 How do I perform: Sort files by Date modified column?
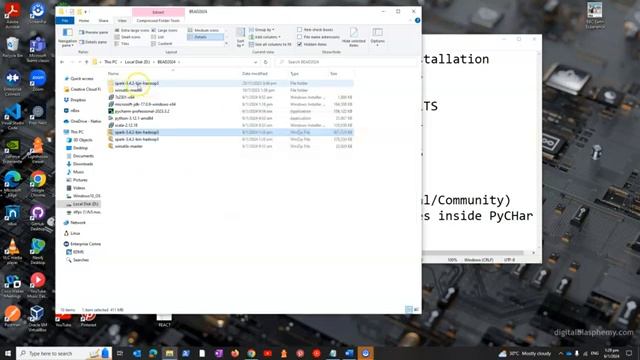pos(255,74)
